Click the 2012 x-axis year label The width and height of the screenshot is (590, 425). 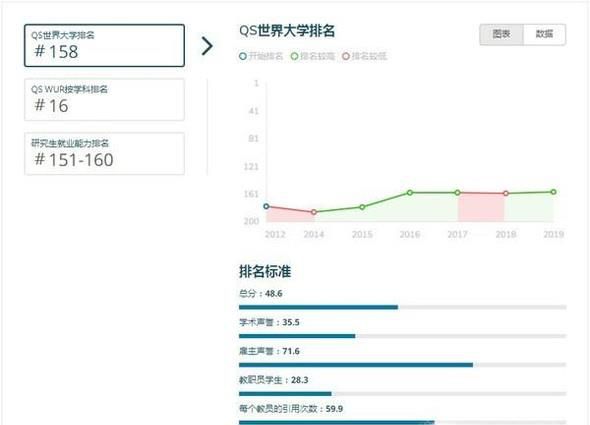click(x=275, y=235)
